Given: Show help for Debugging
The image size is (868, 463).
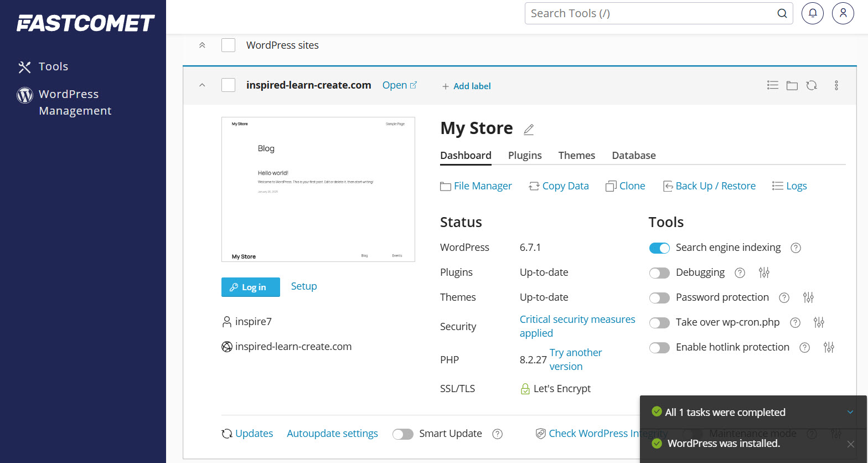Looking at the screenshot, I should [740, 273].
